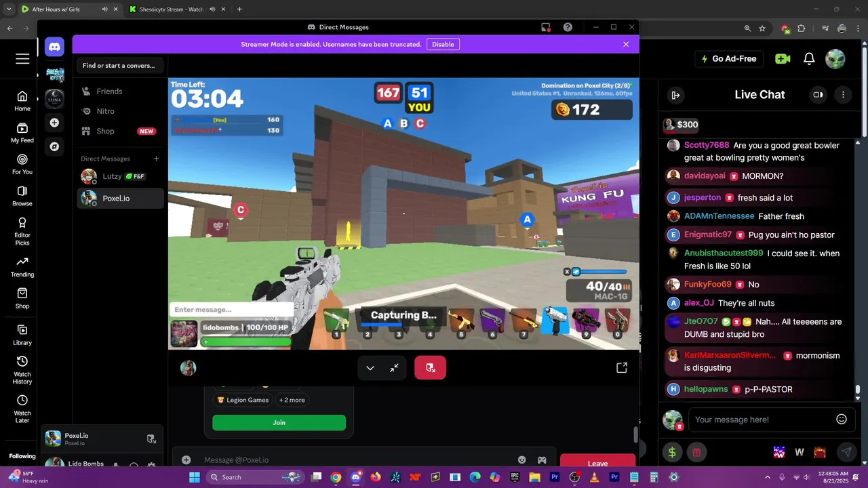The width and height of the screenshot is (868, 488).
Task: Open Editor Picks section
Action: (22, 231)
